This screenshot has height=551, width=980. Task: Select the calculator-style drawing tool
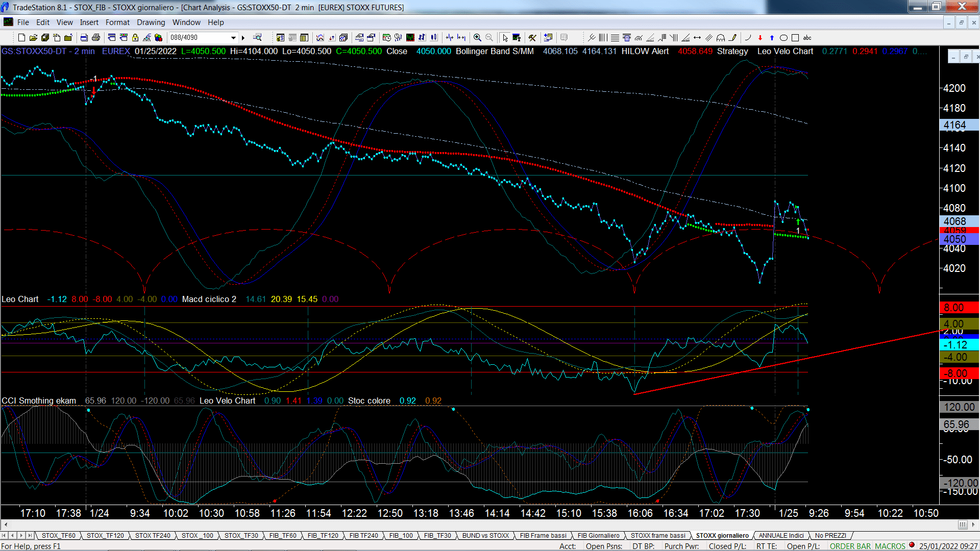[627, 38]
